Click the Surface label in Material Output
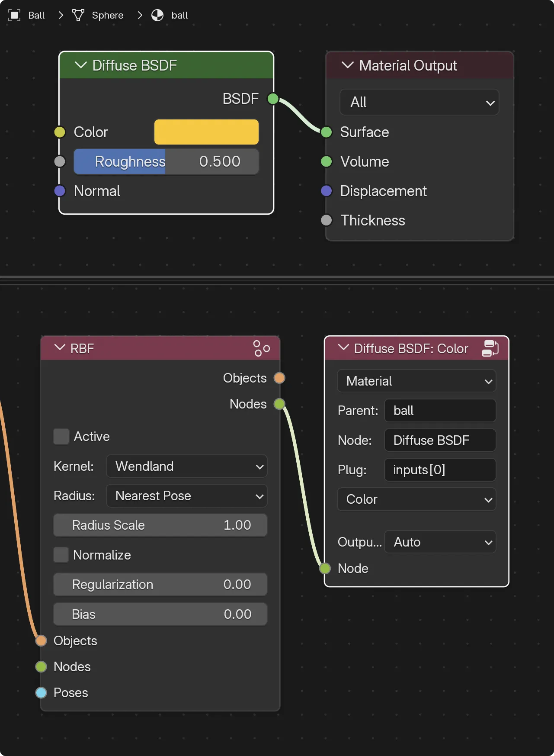The height and width of the screenshot is (756, 554). tap(365, 132)
